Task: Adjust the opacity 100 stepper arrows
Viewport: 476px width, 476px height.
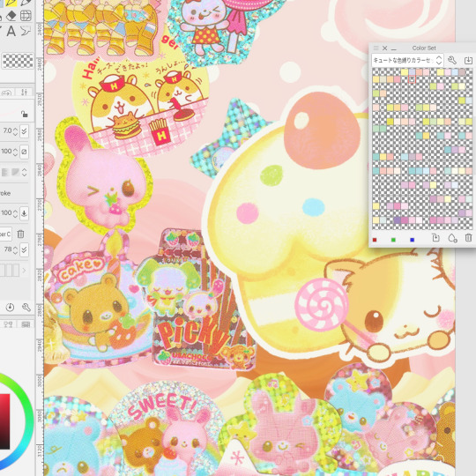Action: click(x=15, y=152)
